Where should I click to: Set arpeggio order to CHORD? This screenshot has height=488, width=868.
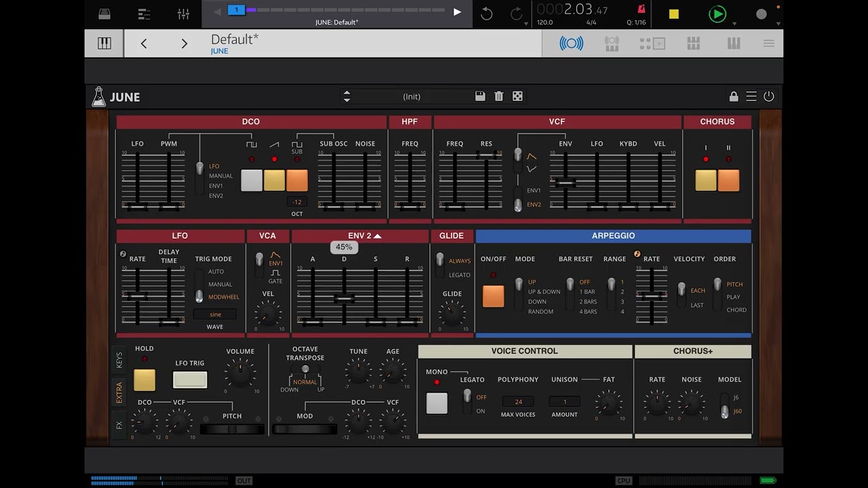(x=736, y=310)
